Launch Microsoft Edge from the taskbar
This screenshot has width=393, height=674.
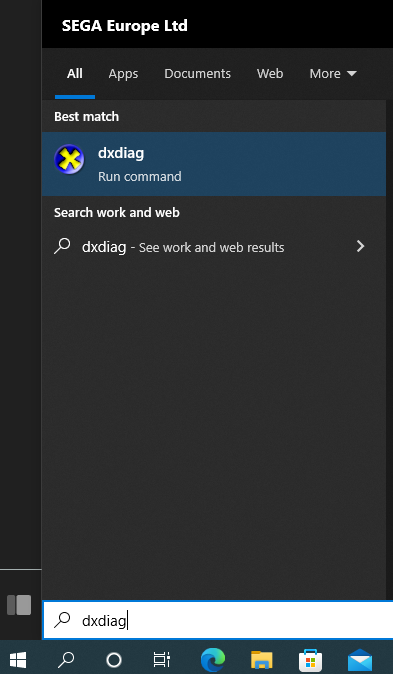pyautogui.click(x=213, y=659)
